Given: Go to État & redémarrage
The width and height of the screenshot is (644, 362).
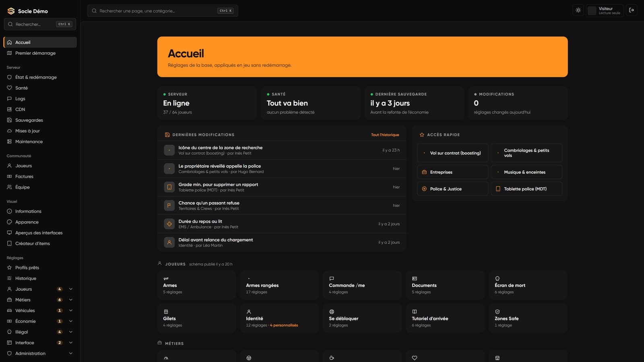Looking at the screenshot, I should click(40, 77).
